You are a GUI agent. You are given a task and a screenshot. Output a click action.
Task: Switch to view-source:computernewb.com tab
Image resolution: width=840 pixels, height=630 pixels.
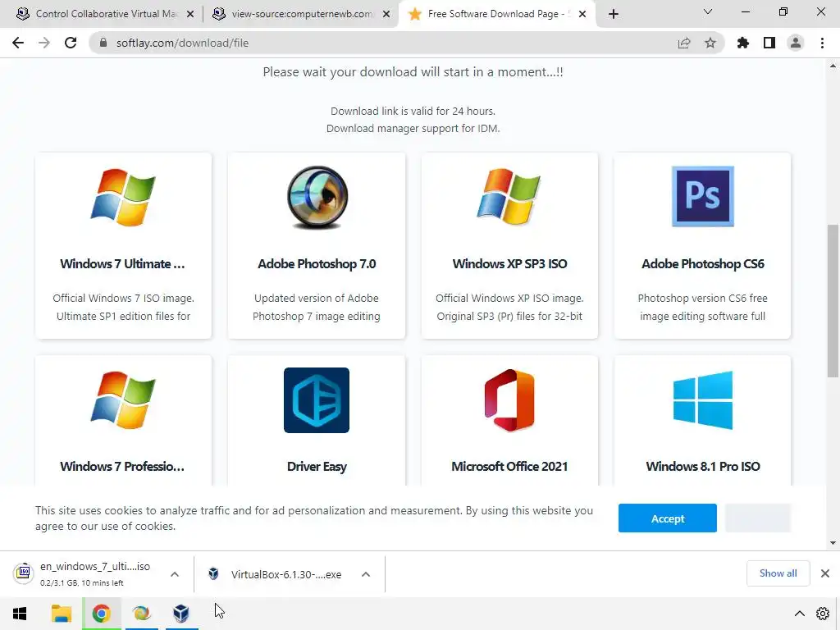pos(302,14)
